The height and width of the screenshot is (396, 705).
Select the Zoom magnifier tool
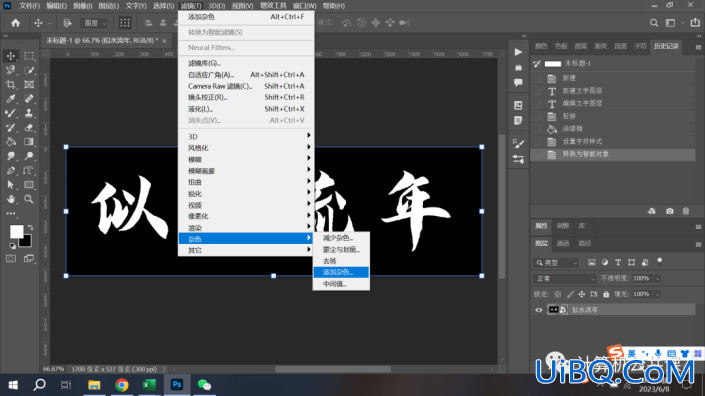[29, 199]
